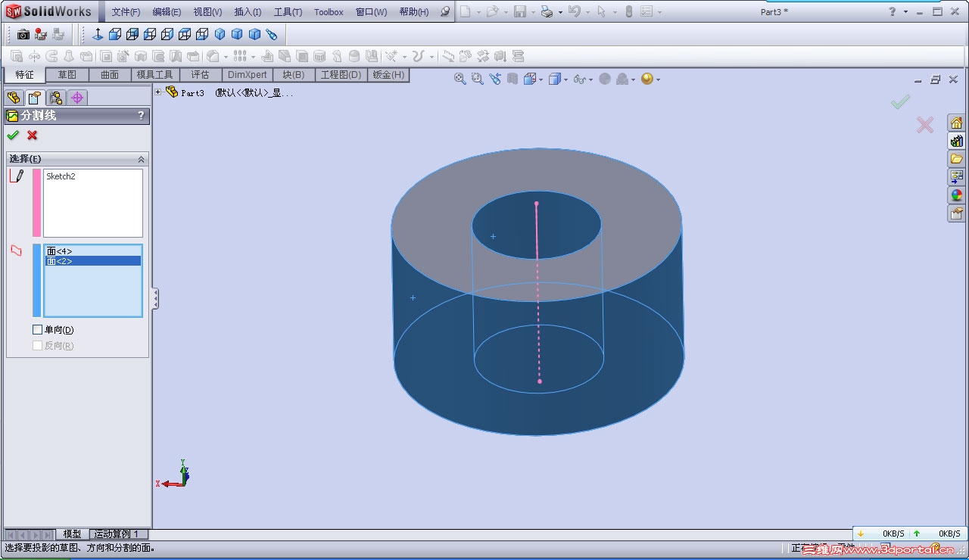Open Custom Properties icon in task pane

[x=956, y=213]
